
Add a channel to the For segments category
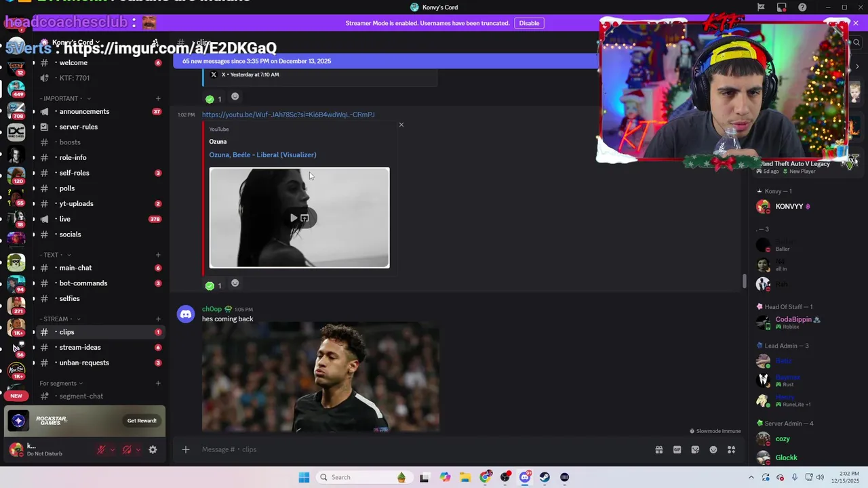coord(158,383)
